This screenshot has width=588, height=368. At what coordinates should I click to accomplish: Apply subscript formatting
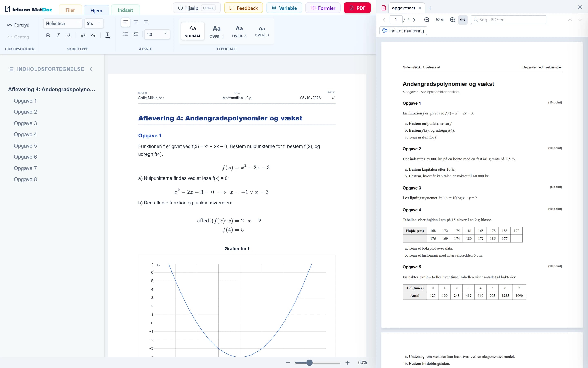93,36
